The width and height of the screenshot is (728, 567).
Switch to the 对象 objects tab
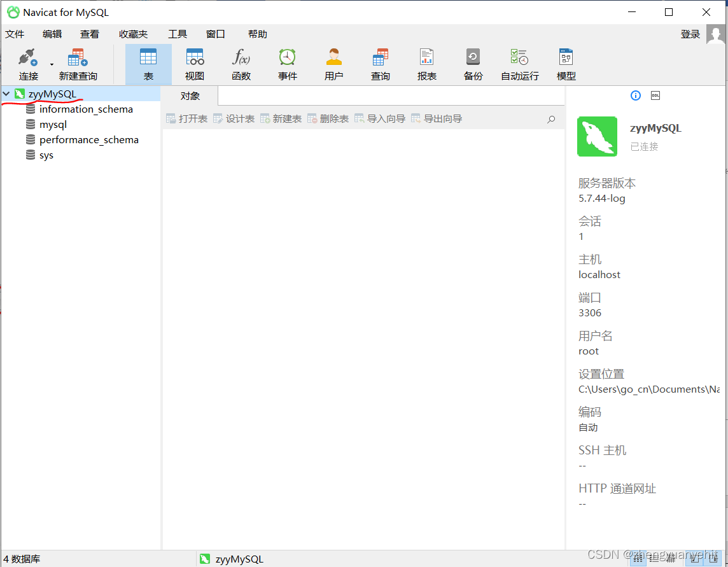pyautogui.click(x=190, y=96)
